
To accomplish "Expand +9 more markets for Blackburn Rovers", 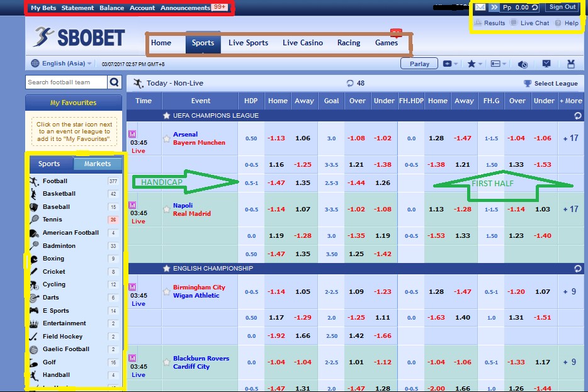I will (x=571, y=362).
